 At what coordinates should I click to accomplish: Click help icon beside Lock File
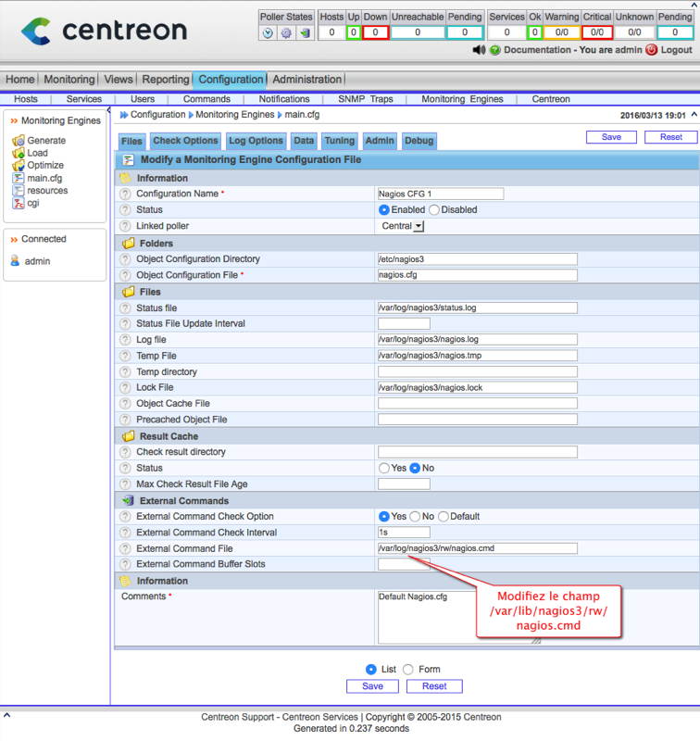(125, 388)
